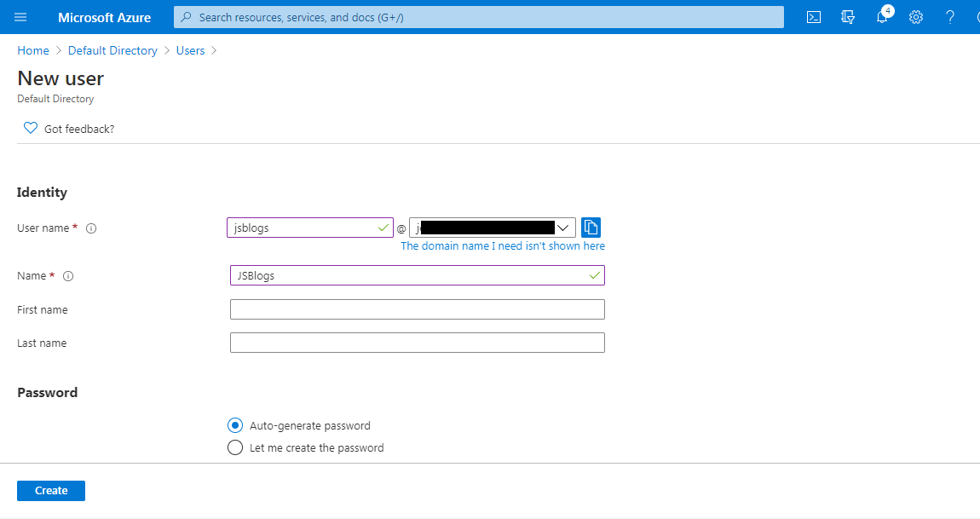Screen dimensions: 980x519
Task: Open the help question mark
Action: pos(950,17)
